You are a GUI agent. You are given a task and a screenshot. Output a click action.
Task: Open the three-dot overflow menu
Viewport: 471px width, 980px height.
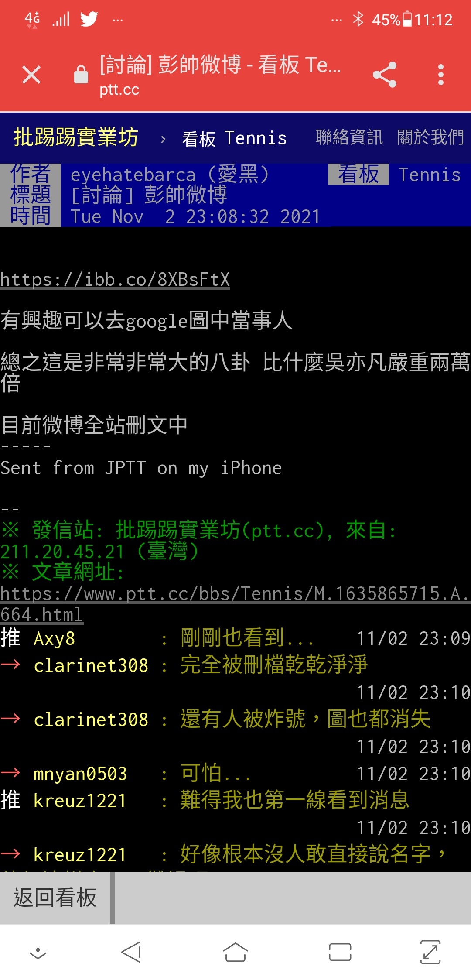coord(441,75)
